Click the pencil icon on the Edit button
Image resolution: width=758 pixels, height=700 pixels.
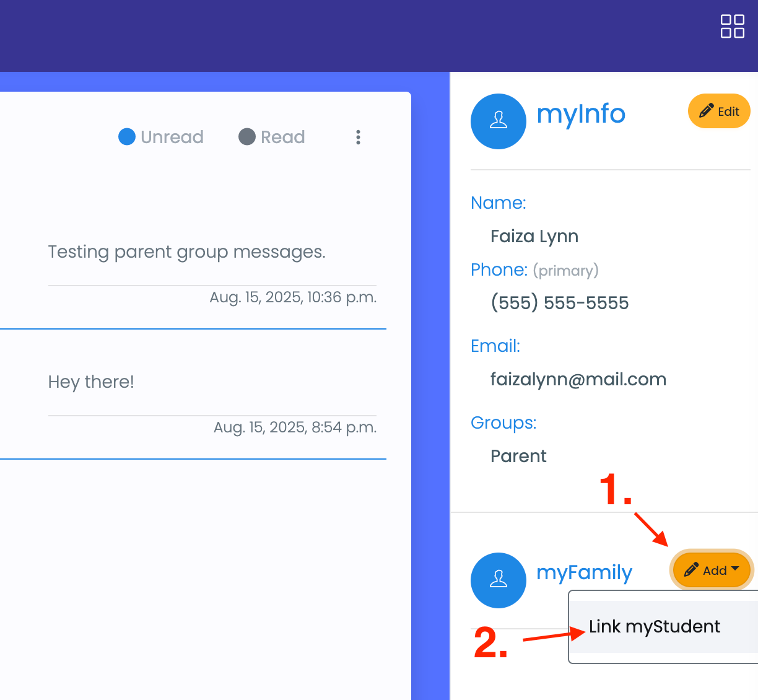tap(705, 111)
